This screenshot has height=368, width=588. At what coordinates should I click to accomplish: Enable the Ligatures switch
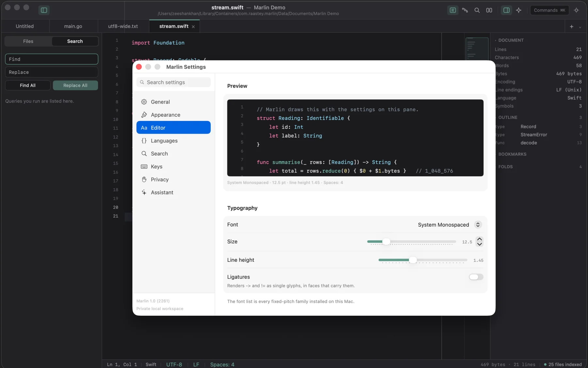[x=476, y=277]
